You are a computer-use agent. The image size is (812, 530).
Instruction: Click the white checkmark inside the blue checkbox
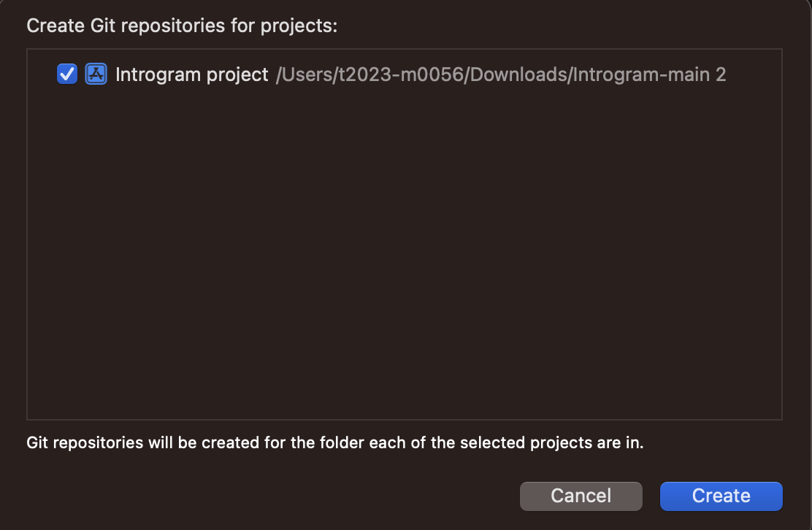67,74
